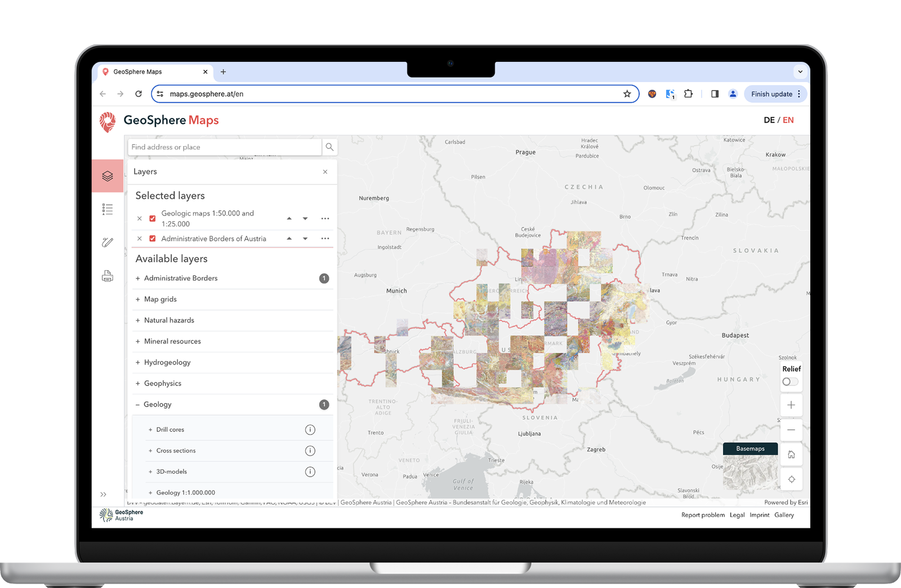Image resolution: width=901 pixels, height=588 pixels.
Task: Toggle the Relief switch
Action: click(x=790, y=381)
